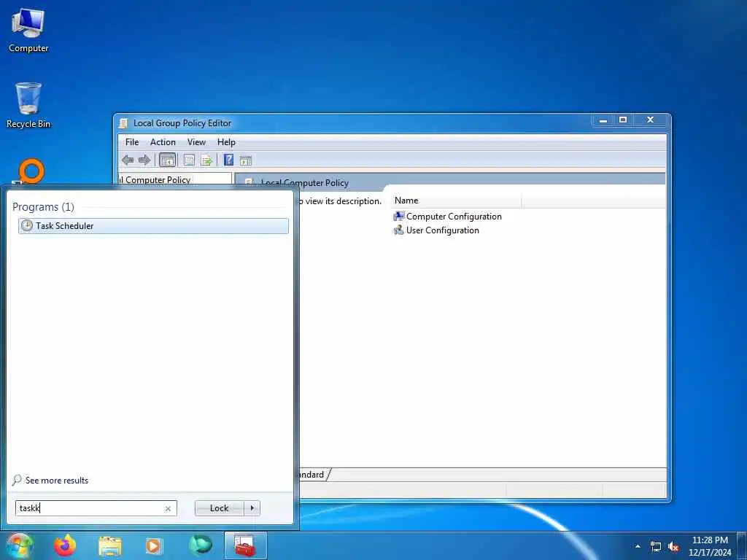Viewport: 747px width, 560px height.
Task: Click the muted volume tray icon
Action: (x=673, y=547)
